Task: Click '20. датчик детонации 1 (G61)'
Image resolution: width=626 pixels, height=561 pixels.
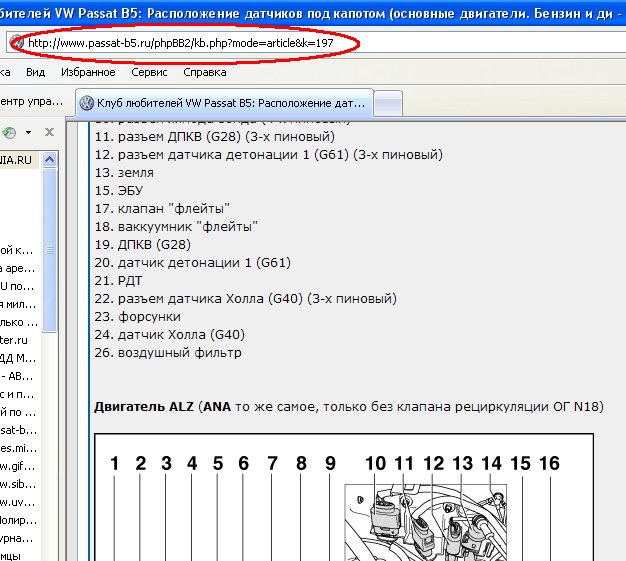Action: point(193,262)
